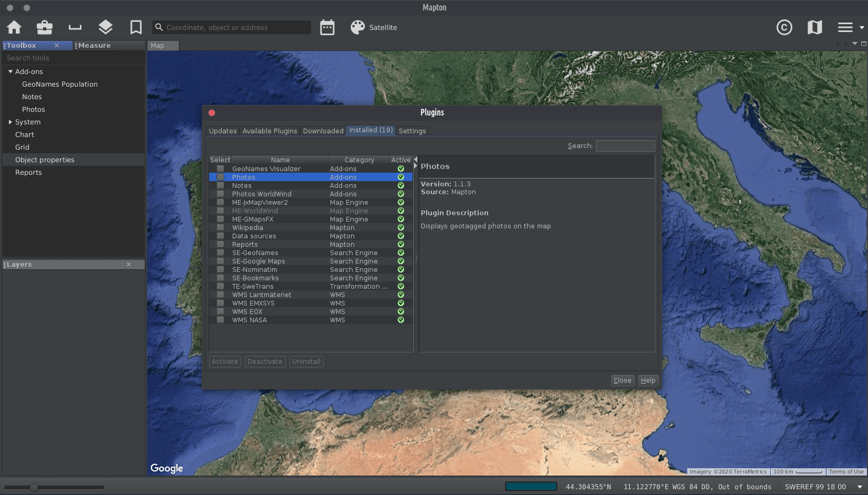868x495 pixels.
Task: Check the select box for Wikipedia plugin
Action: [x=221, y=227]
